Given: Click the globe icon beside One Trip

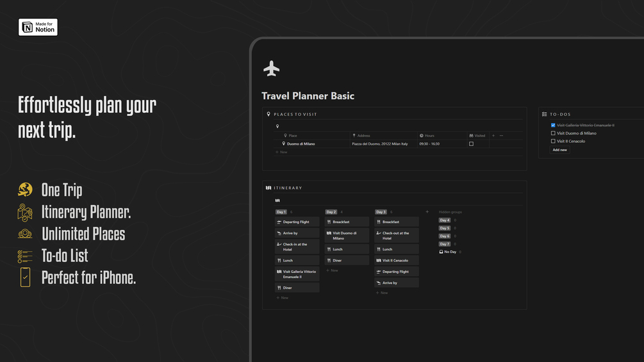Looking at the screenshot, I should pyautogui.click(x=25, y=190).
